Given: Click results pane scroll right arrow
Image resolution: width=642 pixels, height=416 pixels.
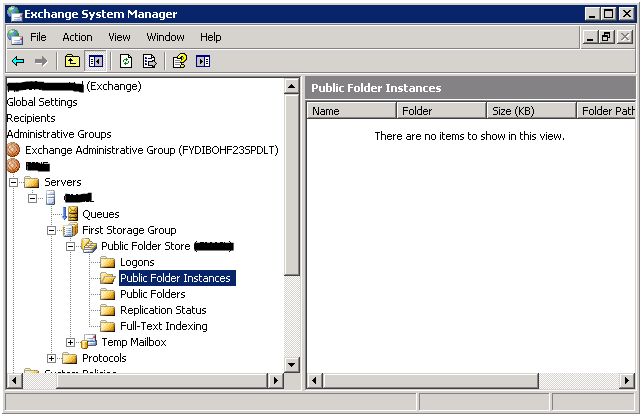Looking at the screenshot, I should tap(627, 381).
